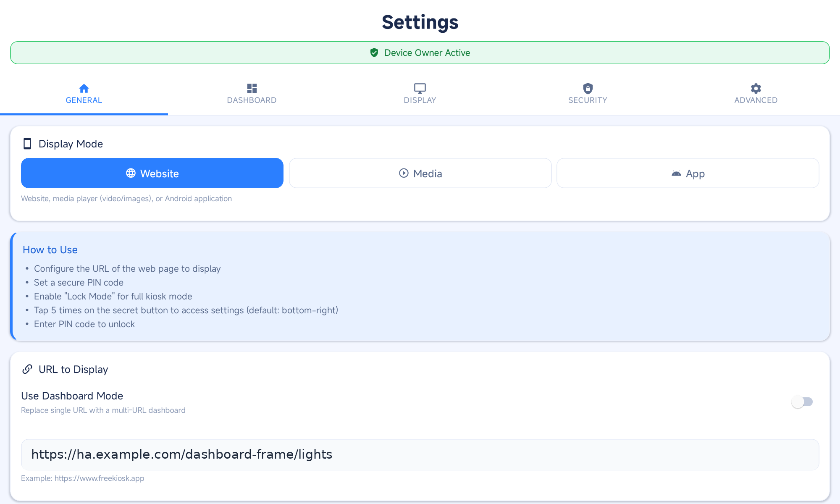Click the 'Display Mode' section heading
This screenshot has width=840, height=504.
click(71, 144)
